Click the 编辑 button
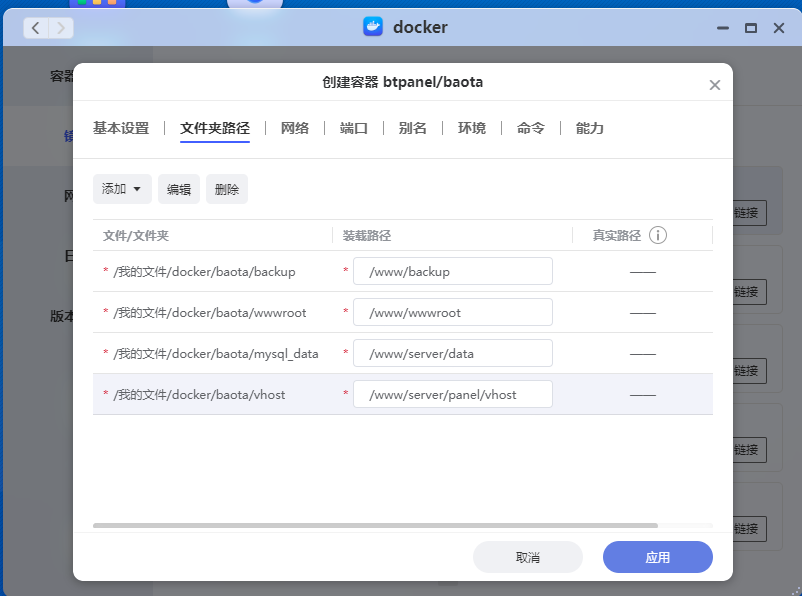 pos(179,189)
